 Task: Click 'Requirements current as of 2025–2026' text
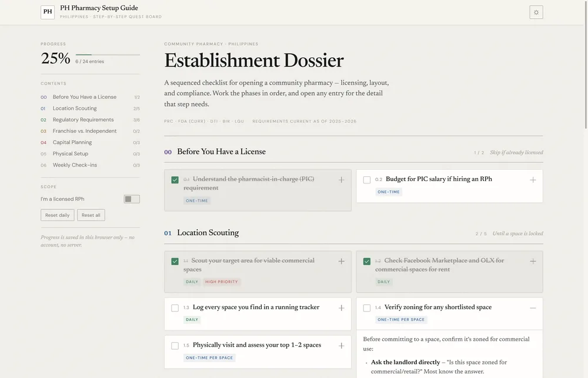305,122
